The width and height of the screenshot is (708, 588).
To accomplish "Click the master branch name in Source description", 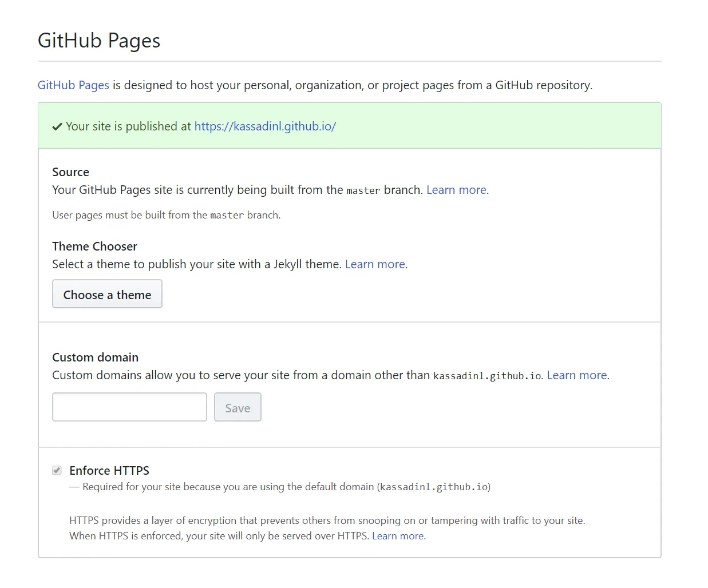I will 363,190.
